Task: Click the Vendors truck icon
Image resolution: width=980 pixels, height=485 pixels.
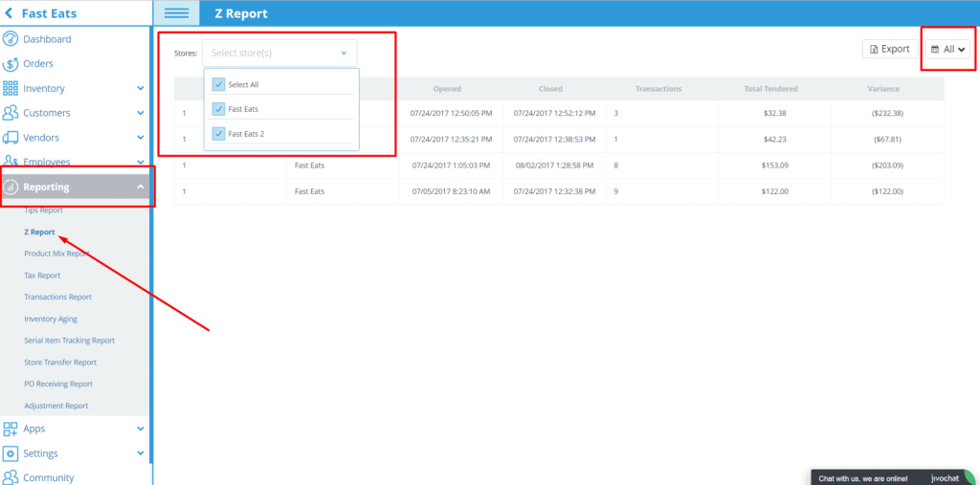Action: point(10,138)
